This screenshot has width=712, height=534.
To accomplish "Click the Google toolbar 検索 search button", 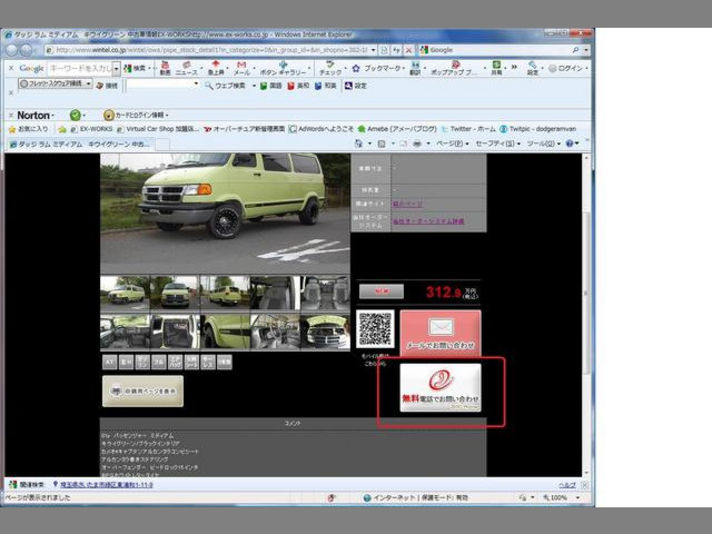I will pyautogui.click(x=134, y=68).
